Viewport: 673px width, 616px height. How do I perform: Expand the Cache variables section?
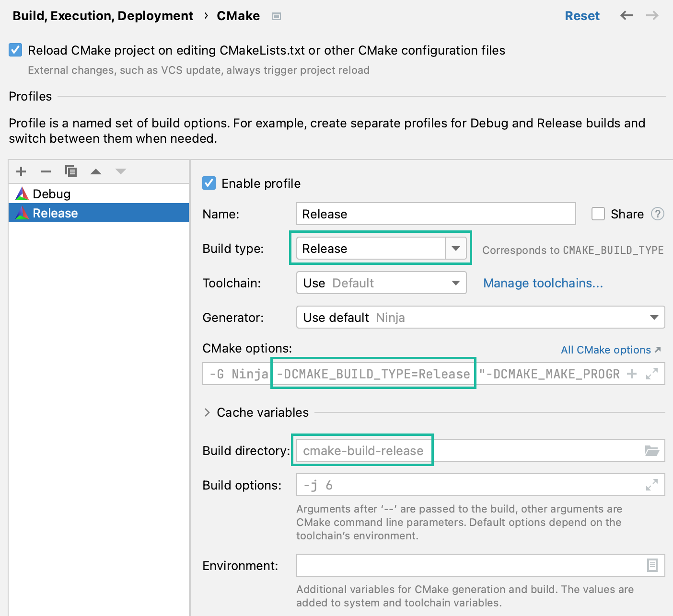208,412
